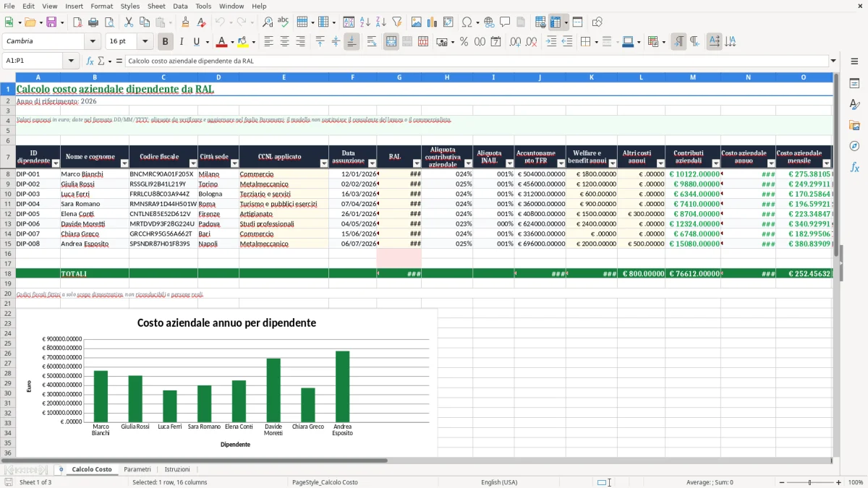Open Sidebar Properties panel icon

click(x=854, y=83)
